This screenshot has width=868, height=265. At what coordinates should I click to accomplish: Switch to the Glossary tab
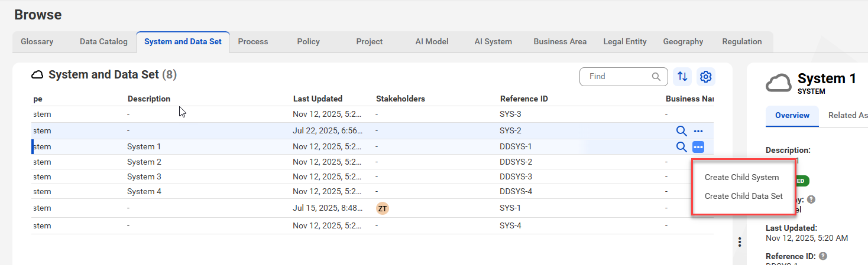tap(37, 42)
